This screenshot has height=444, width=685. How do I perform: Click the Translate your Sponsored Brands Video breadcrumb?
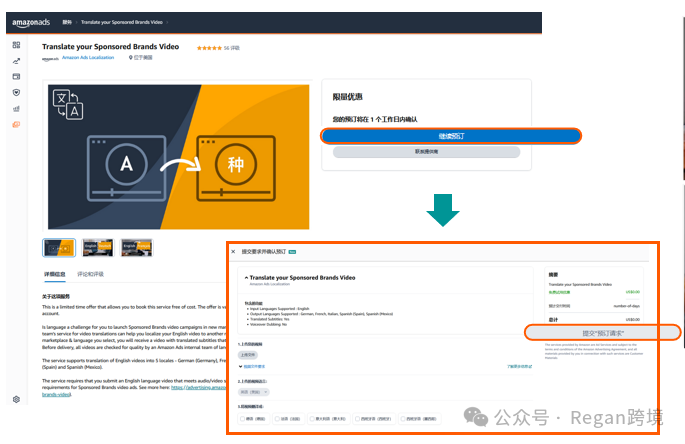pyautogui.click(x=121, y=22)
